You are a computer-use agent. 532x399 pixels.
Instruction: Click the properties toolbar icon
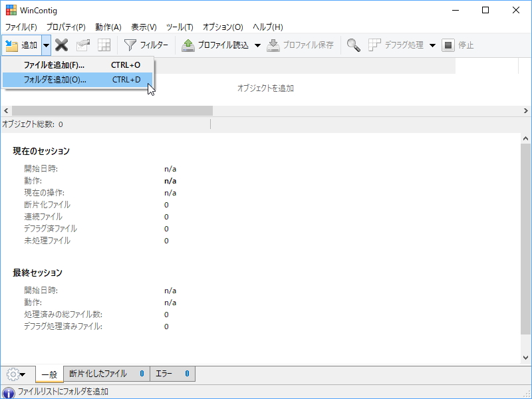click(83, 46)
